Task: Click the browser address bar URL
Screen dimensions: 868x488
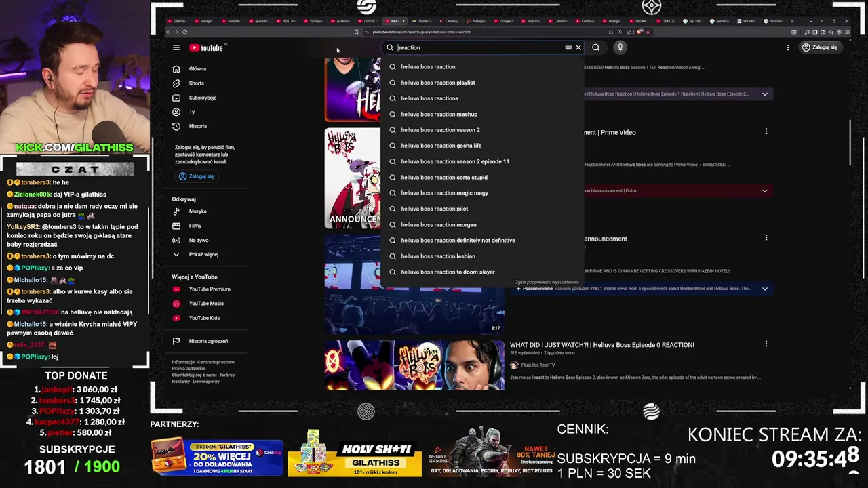Action: click(x=421, y=32)
